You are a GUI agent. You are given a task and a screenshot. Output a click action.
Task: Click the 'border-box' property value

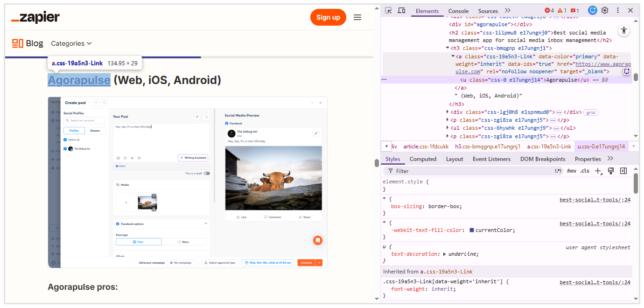[x=444, y=206]
